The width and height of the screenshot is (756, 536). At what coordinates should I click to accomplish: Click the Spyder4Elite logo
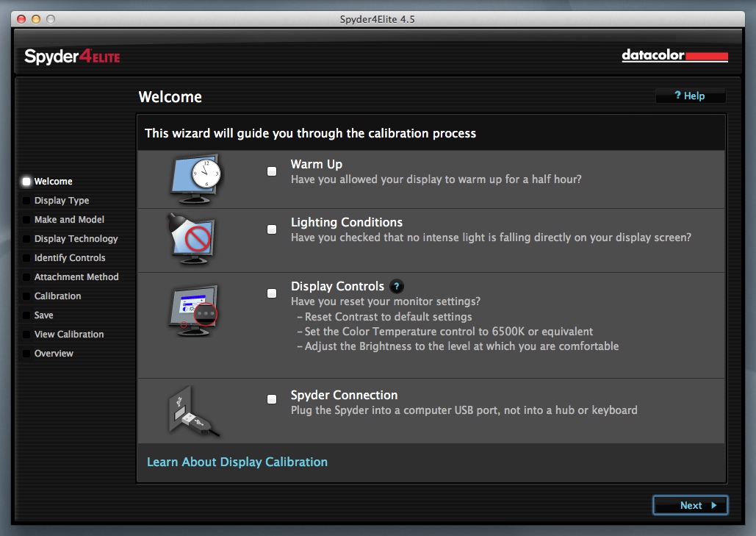72,57
